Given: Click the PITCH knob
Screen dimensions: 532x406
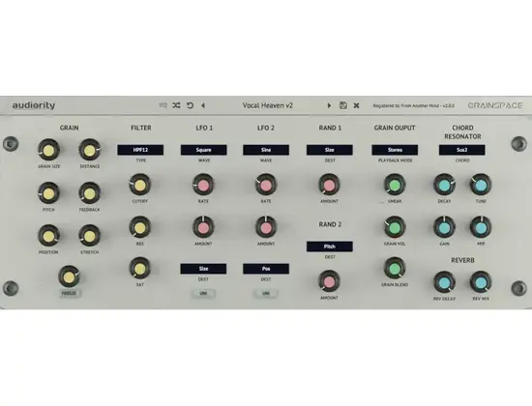Looking at the screenshot, I should coord(48,193).
